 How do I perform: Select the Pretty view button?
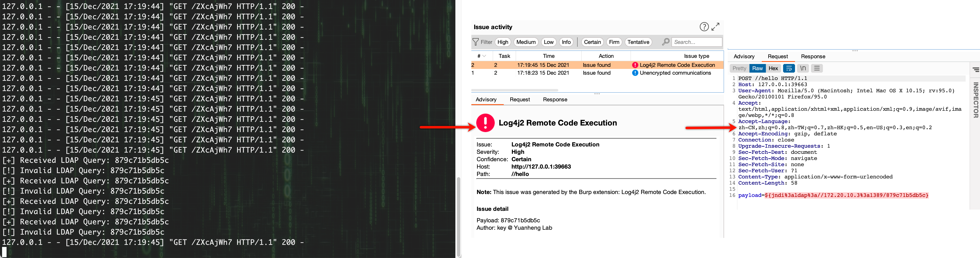(x=739, y=68)
